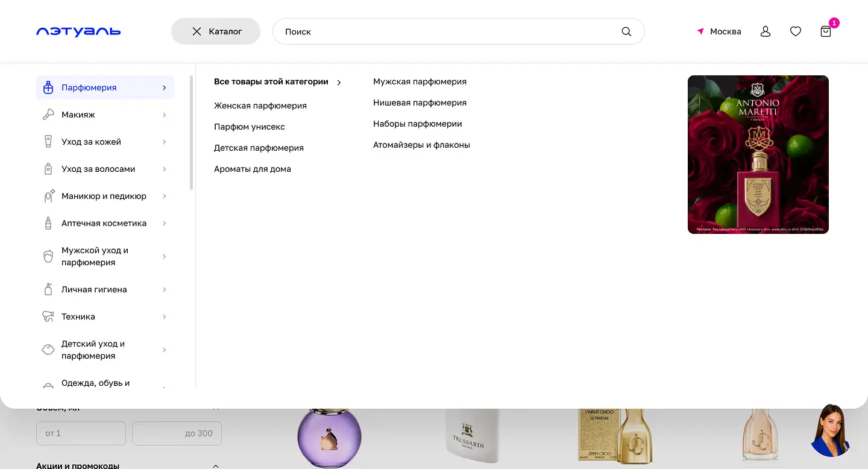Click the Макияж brush icon
The width and height of the screenshot is (868, 469).
click(x=48, y=115)
